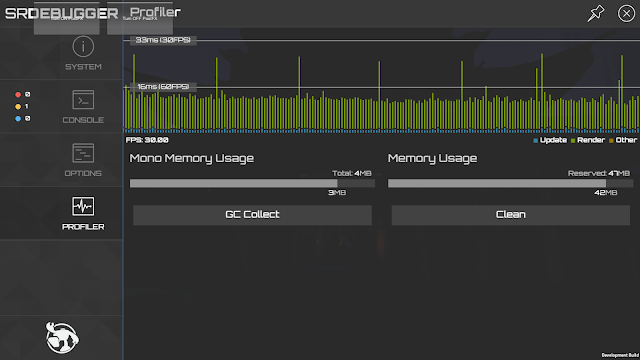Image resolution: width=640 pixels, height=360 pixels.
Task: Click the Console terminal icon
Action: pos(83,100)
